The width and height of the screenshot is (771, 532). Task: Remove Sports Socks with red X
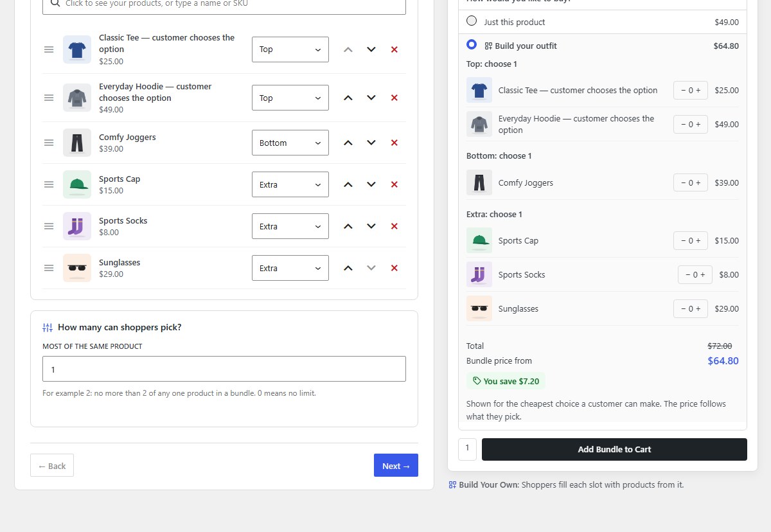(394, 226)
